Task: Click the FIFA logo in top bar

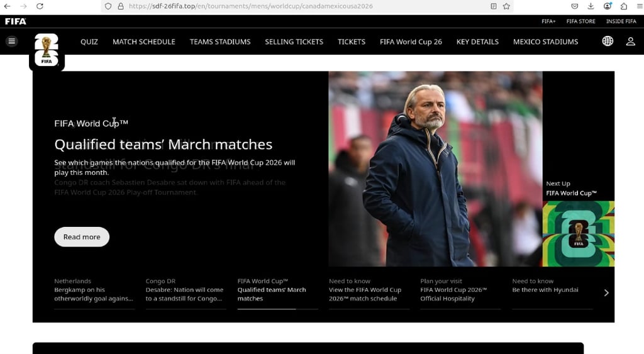Action: click(16, 21)
